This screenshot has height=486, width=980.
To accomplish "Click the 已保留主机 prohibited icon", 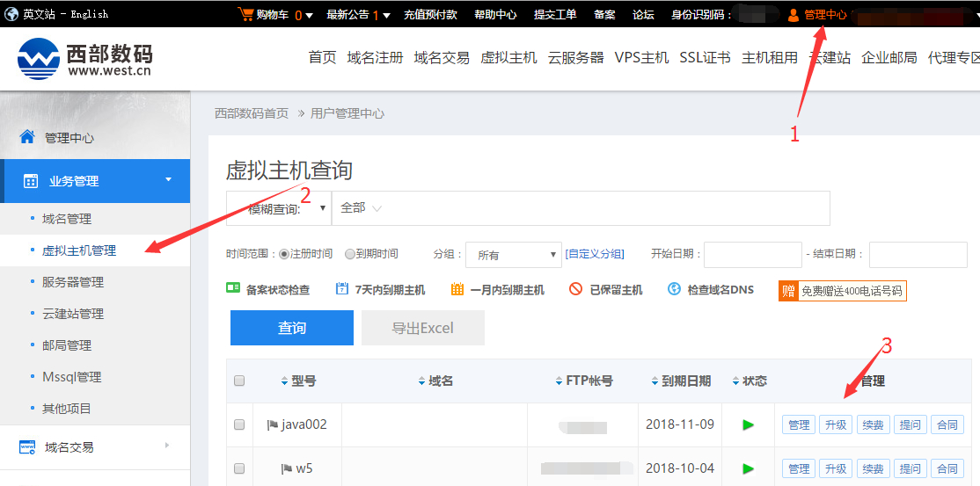I will [575, 289].
